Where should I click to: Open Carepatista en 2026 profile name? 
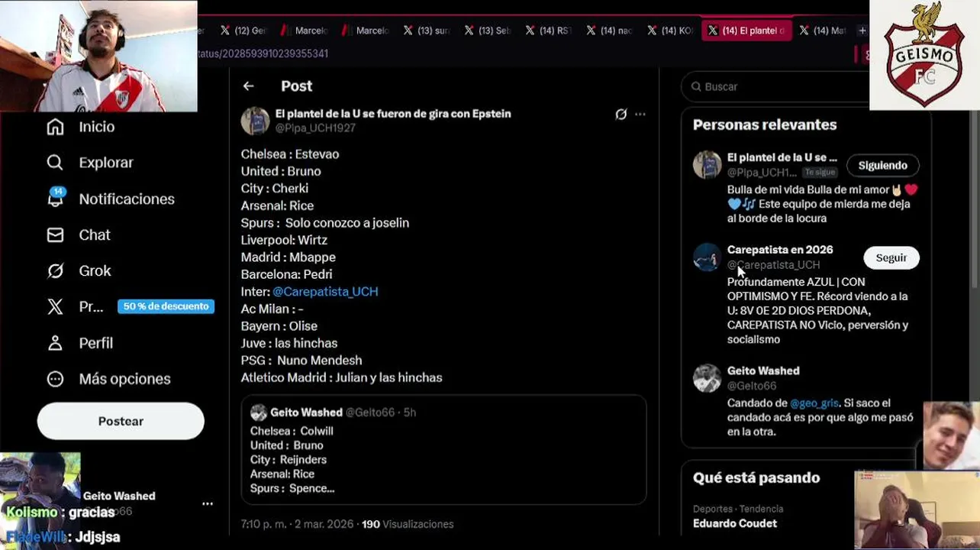point(779,250)
